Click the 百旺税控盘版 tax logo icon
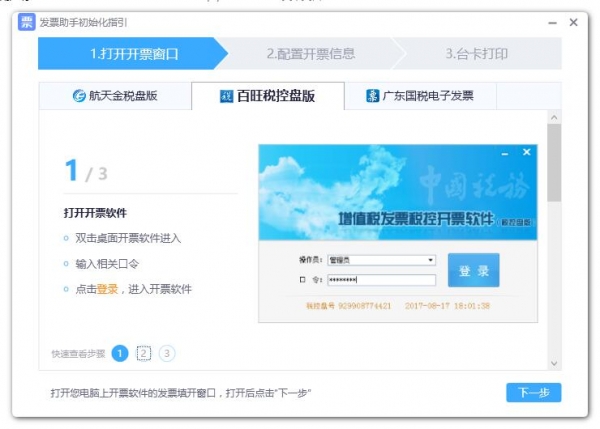Screen dimensions: 600x429 226,96
